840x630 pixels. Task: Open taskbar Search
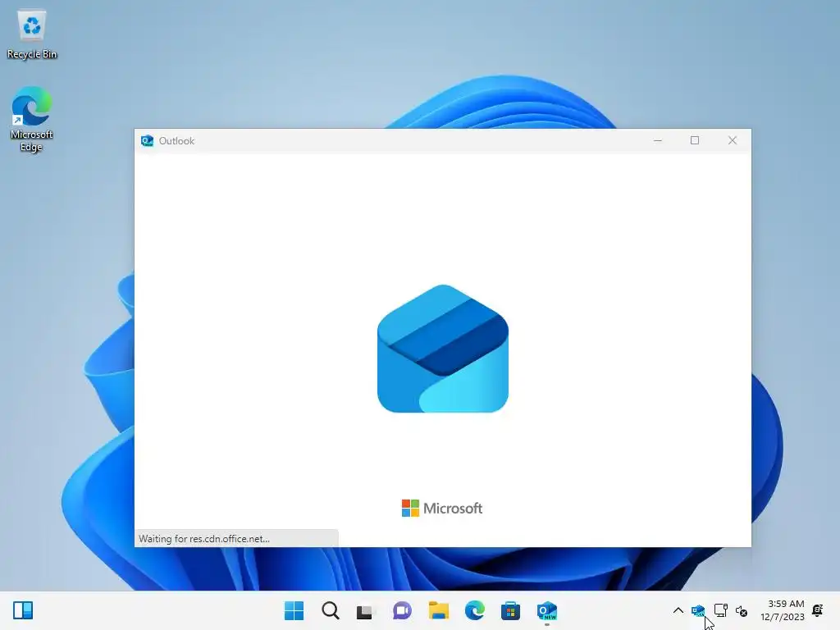tap(331, 610)
